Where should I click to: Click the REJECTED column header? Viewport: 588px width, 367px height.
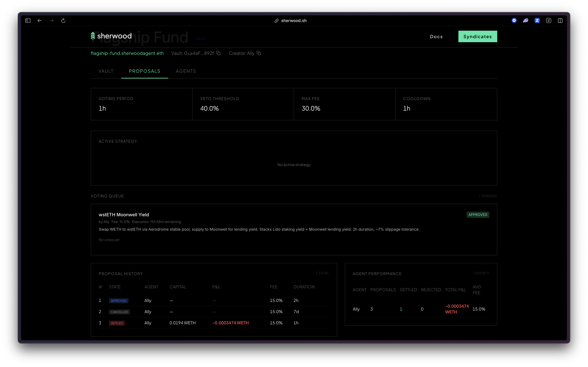coord(431,290)
